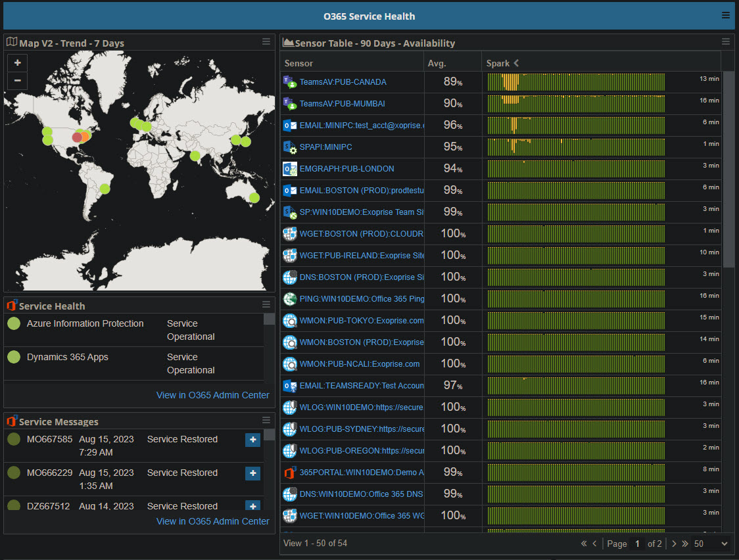Click the Service Messages list scrollbar thumb
Image resolution: width=739 pixels, height=560 pixels.
(x=269, y=434)
